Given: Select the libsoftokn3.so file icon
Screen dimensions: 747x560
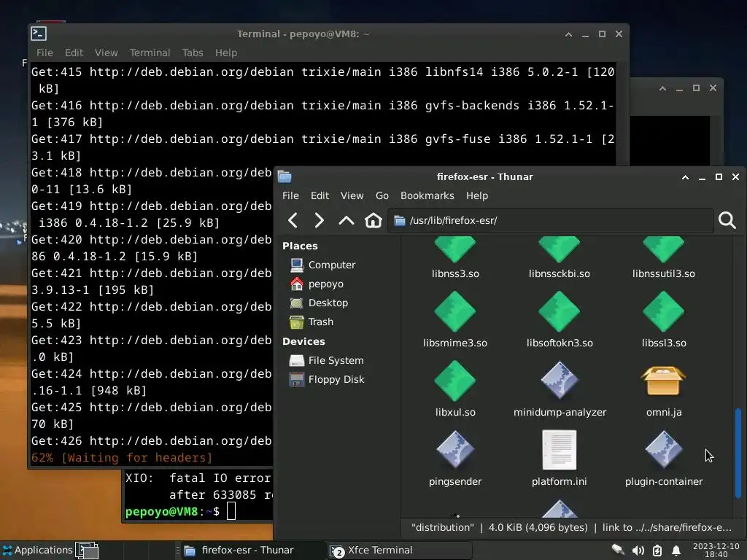Looking at the screenshot, I should point(560,312).
